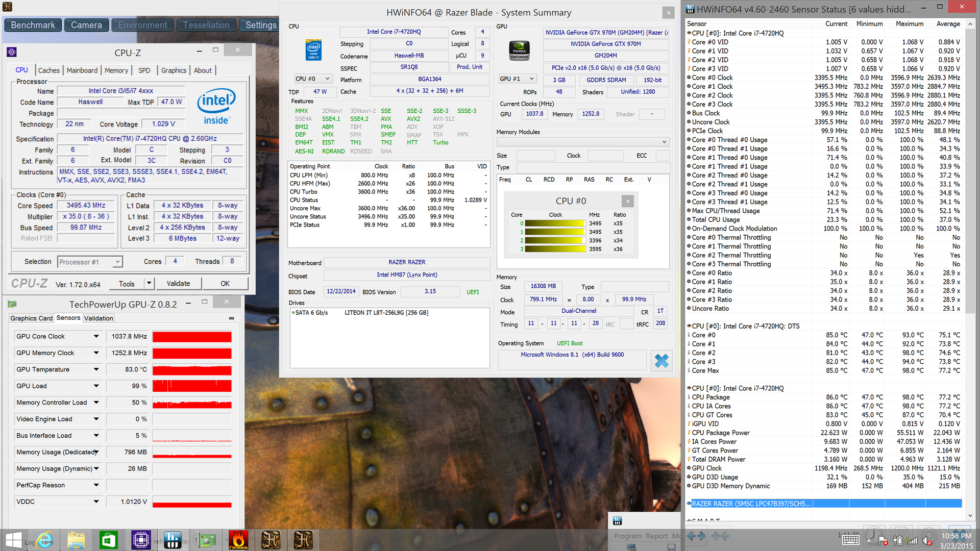Click the Action Center flag tray icon
Image resolution: width=980 pixels, height=551 pixels.
click(x=883, y=541)
